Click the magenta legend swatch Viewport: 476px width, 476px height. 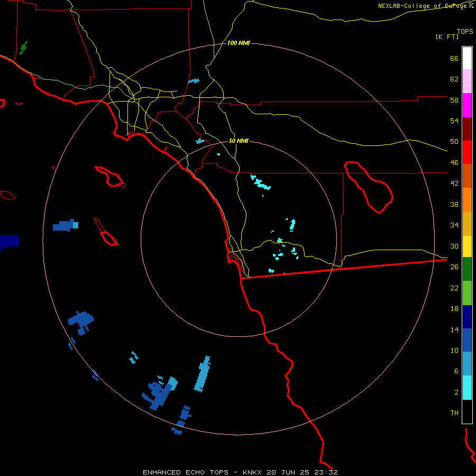pos(467,105)
